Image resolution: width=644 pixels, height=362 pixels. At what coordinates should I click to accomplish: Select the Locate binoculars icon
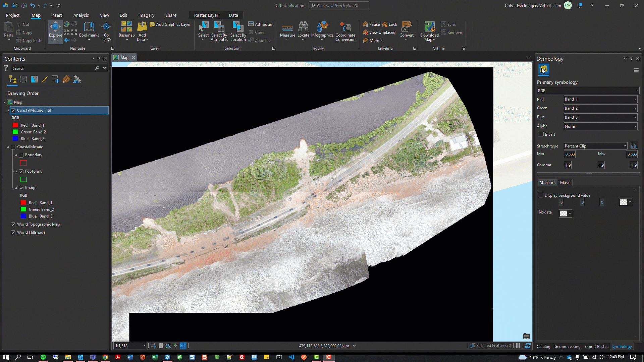[x=303, y=27]
